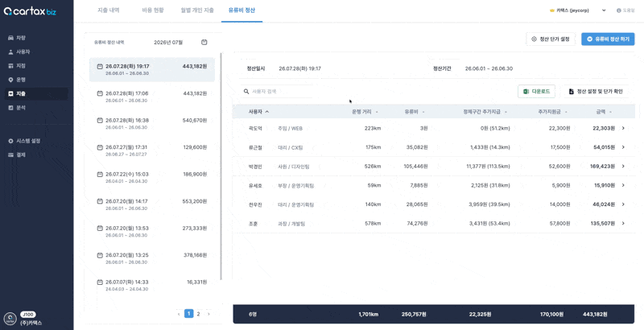
Task: Open the 운행 trips location-pin icon
Action: click(10, 80)
